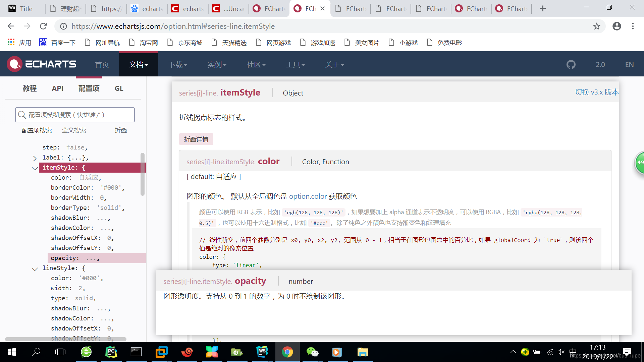Close the active ECharts browser tab

(323, 9)
